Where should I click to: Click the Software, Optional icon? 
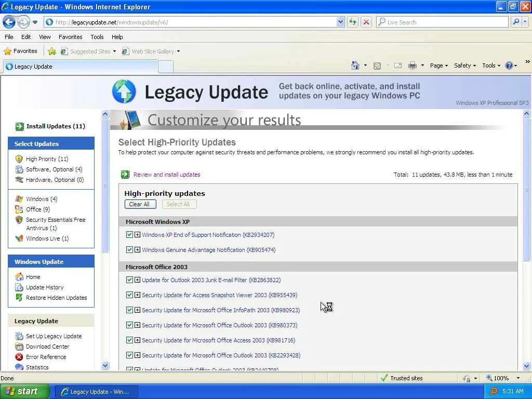19,169
